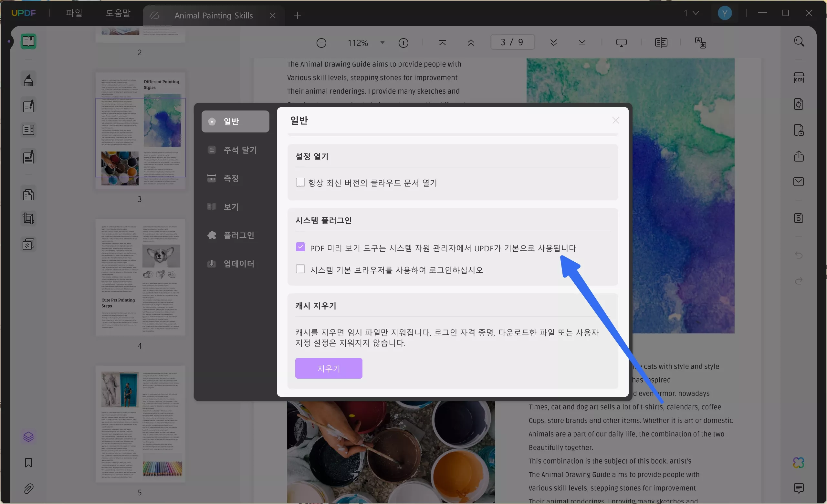The width and height of the screenshot is (827, 504).
Task: Select the 주석 달기 settings tab
Action: 235,150
